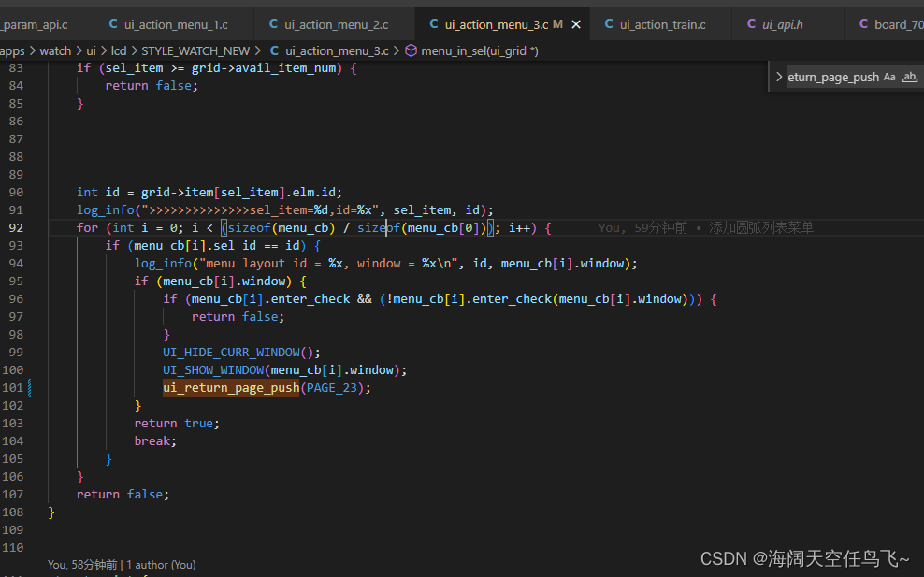Image resolution: width=924 pixels, height=577 pixels.
Task: Click the C file icon on ui_action_train.c tab
Action: pyautogui.click(x=609, y=24)
